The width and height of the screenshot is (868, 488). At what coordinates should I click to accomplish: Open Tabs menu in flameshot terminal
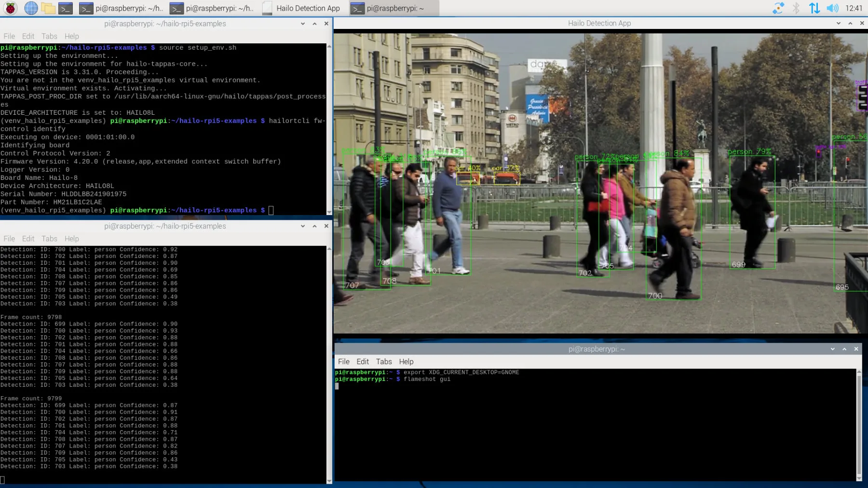[384, 362]
